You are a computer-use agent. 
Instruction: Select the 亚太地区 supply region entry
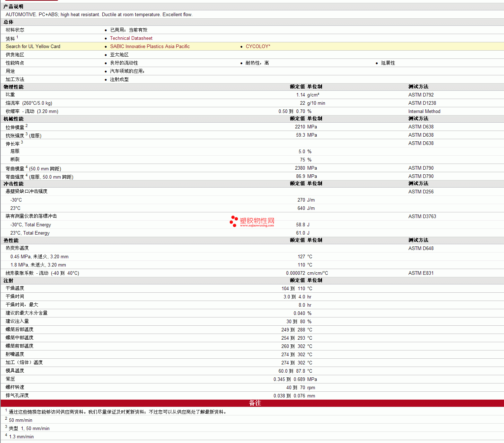click(x=119, y=55)
